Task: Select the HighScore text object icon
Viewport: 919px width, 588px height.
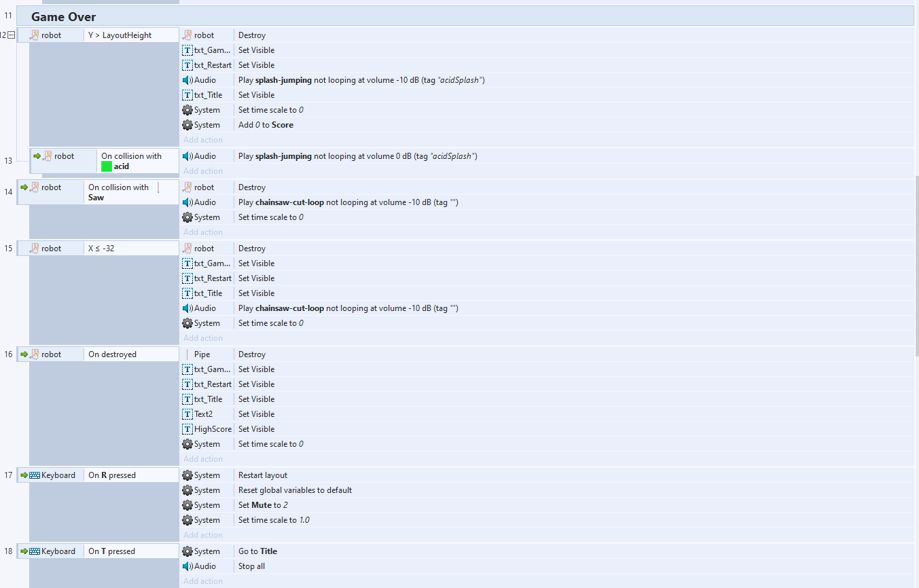Action: pyautogui.click(x=187, y=429)
